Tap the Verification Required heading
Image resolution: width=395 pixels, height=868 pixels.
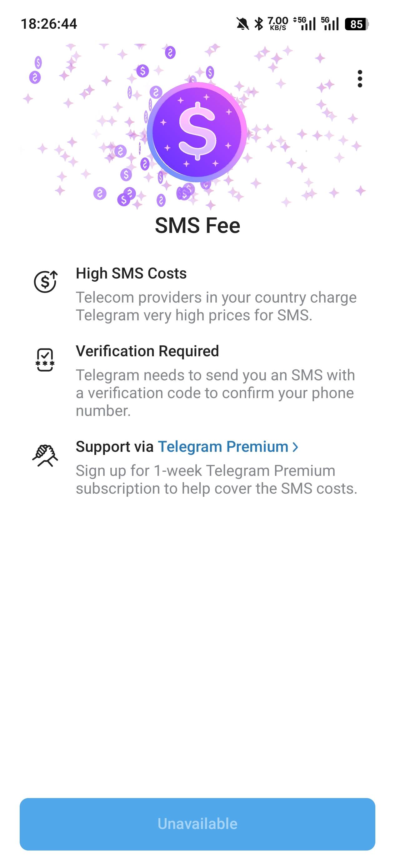click(x=147, y=351)
